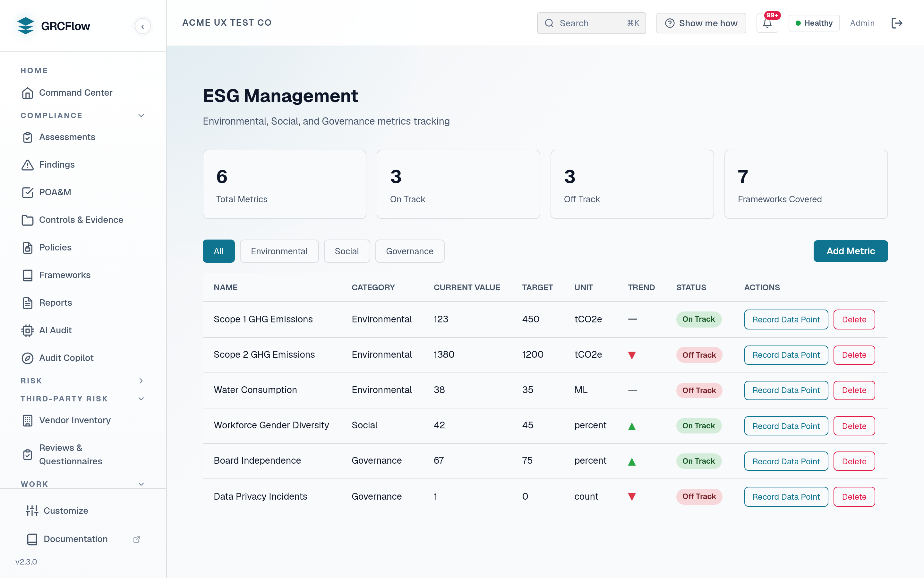
Task: Open the Documentation book icon
Action: pyautogui.click(x=32, y=539)
